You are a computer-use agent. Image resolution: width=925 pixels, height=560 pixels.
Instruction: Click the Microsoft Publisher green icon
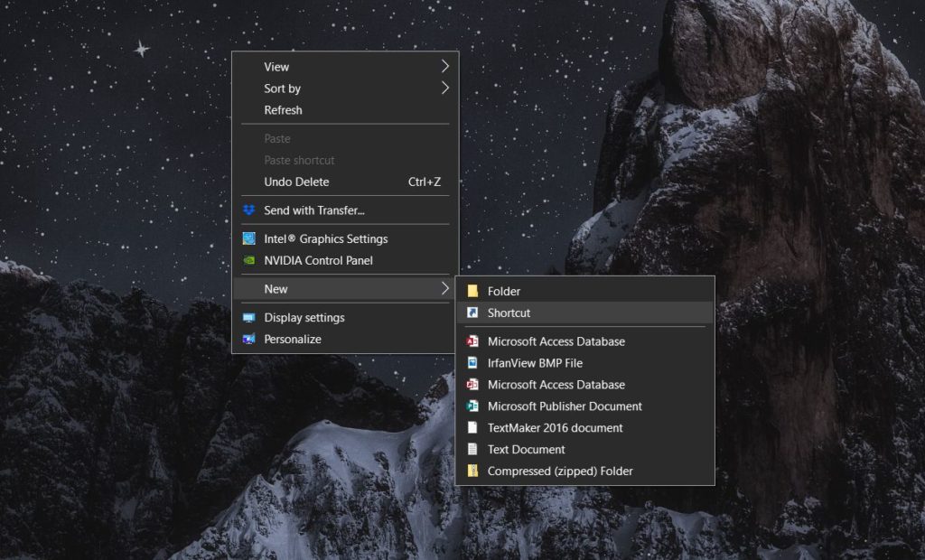pyautogui.click(x=472, y=406)
